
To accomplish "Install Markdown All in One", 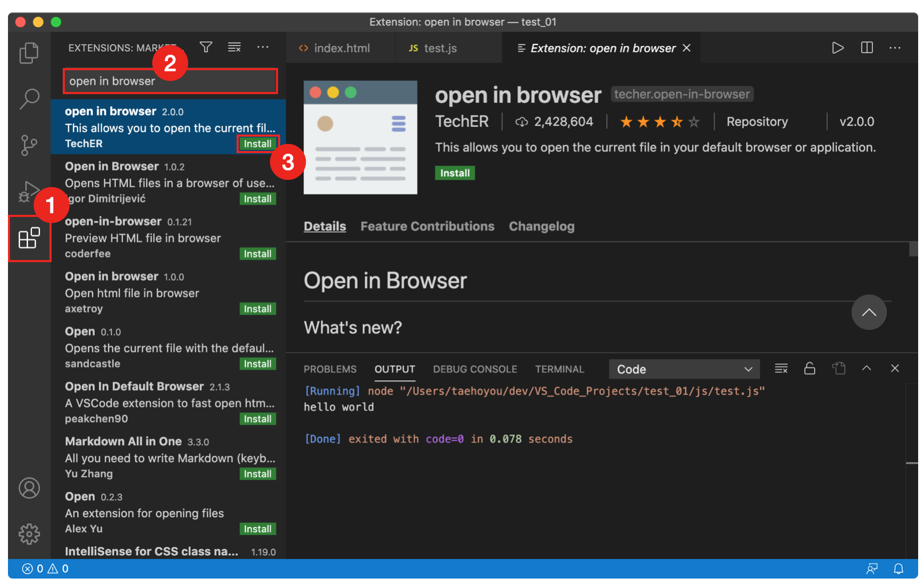I will (258, 474).
